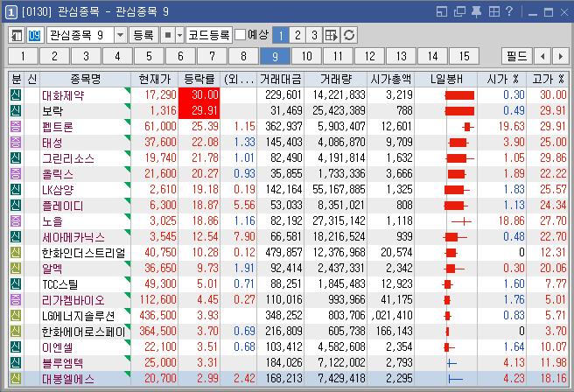Switch to watchlist tab 10
The width and height of the screenshot is (574, 392).
tap(306, 56)
